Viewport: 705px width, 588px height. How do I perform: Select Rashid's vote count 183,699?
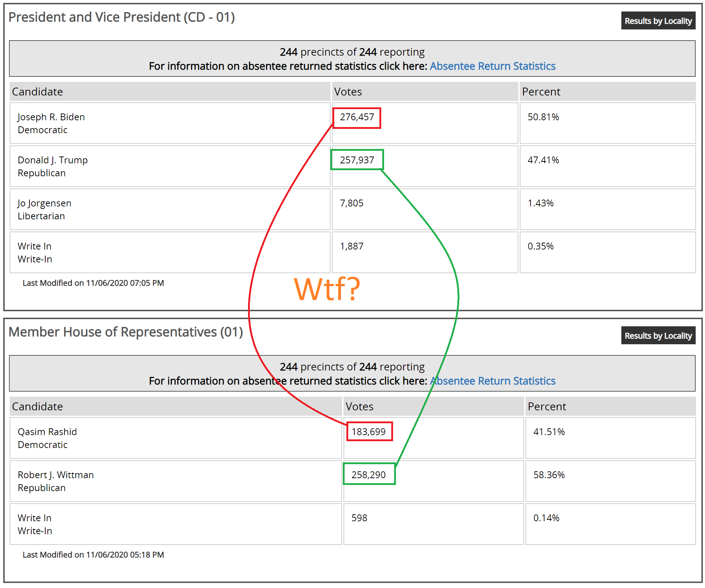pyautogui.click(x=368, y=432)
